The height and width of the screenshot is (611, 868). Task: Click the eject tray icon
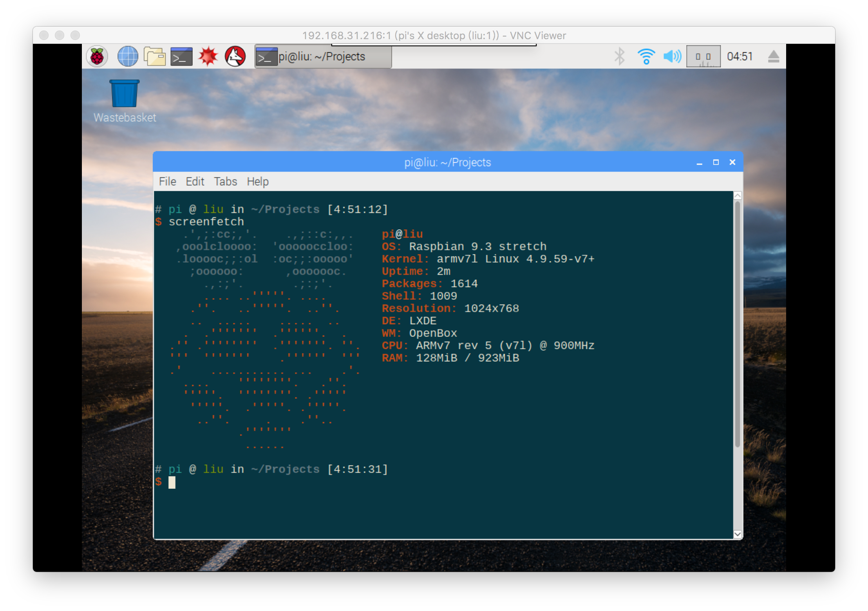click(x=773, y=57)
